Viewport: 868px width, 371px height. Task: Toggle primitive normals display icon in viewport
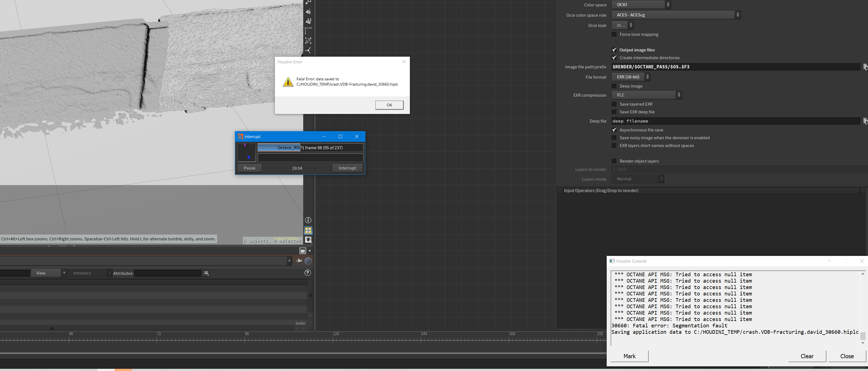[308, 11]
